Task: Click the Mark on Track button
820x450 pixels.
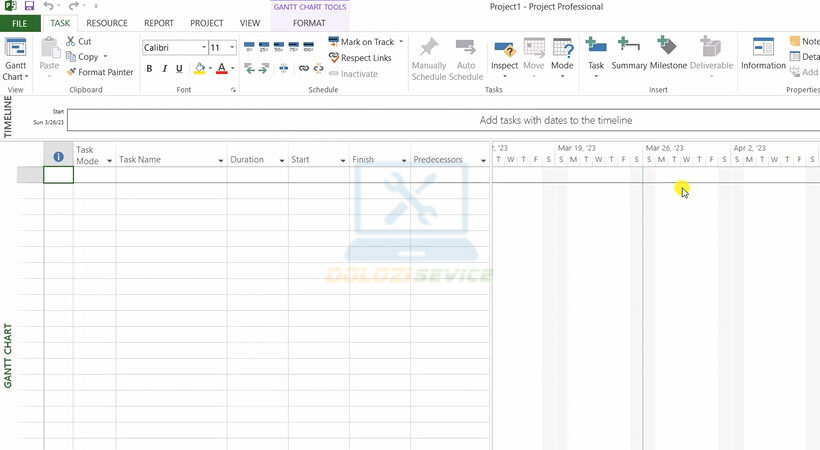Action: [361, 42]
